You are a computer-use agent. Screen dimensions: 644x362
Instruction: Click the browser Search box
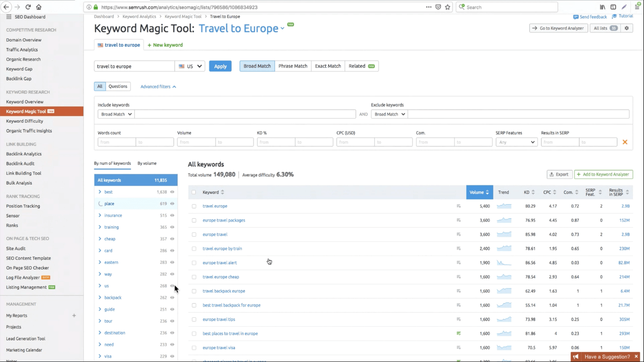[507, 7]
